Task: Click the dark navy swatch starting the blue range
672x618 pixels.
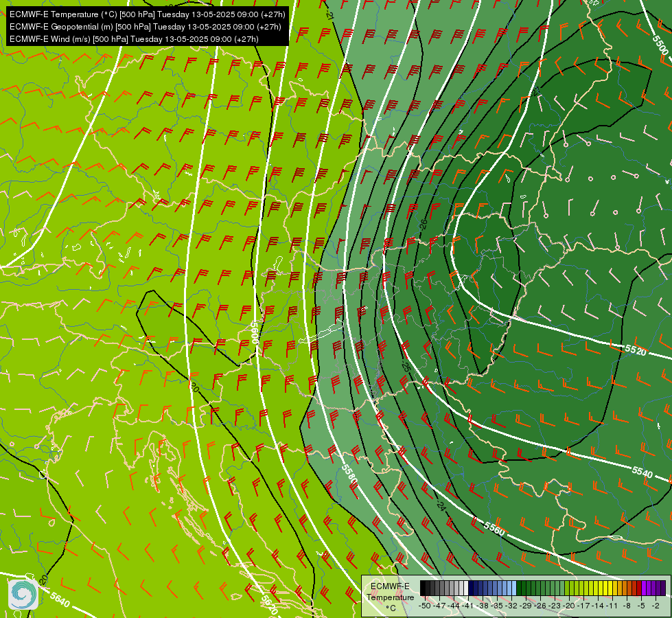Action: coord(471,588)
